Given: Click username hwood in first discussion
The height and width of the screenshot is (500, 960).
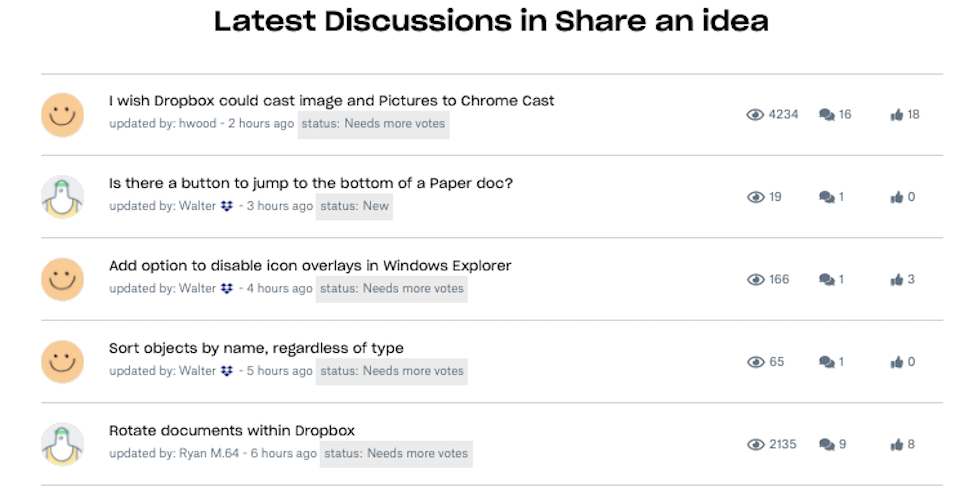Looking at the screenshot, I should click(198, 124).
